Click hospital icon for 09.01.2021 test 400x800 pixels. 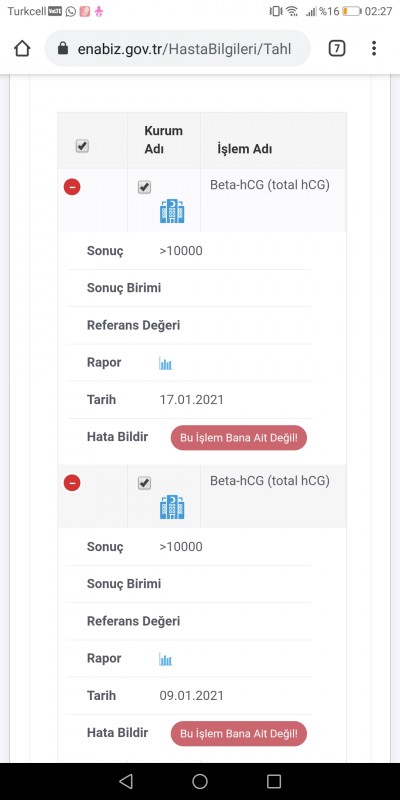coord(172,507)
